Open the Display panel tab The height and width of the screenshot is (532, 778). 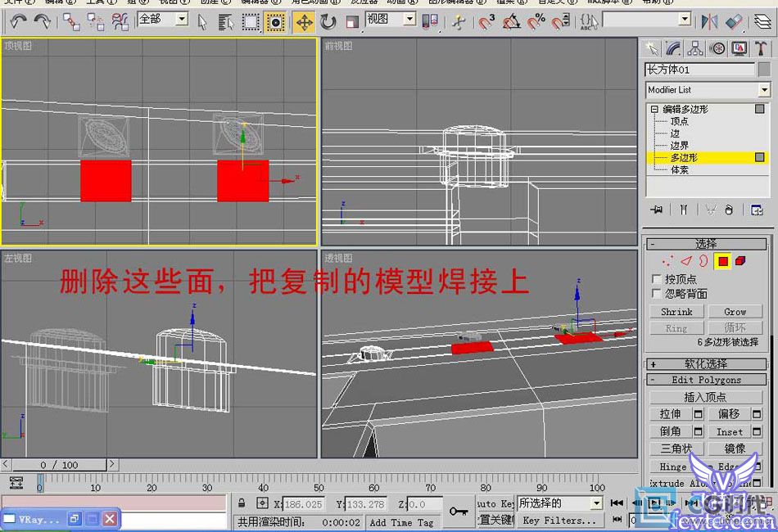739,48
